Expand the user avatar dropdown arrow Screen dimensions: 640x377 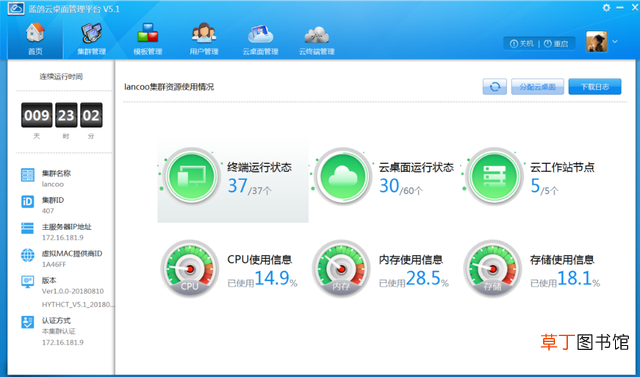(615, 42)
